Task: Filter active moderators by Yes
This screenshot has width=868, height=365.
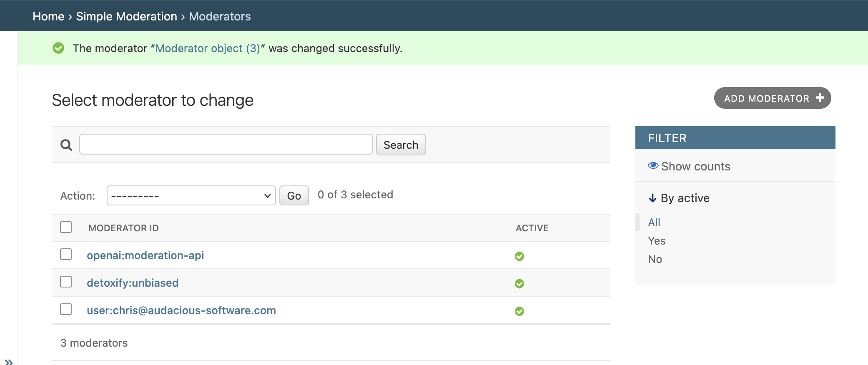Action: (657, 241)
